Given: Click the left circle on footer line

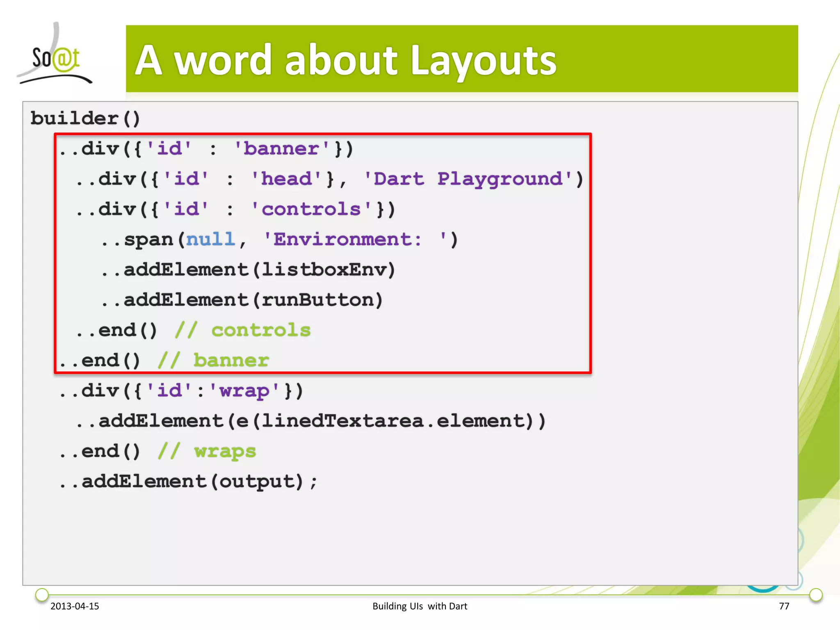Looking at the screenshot, I should click(x=42, y=594).
